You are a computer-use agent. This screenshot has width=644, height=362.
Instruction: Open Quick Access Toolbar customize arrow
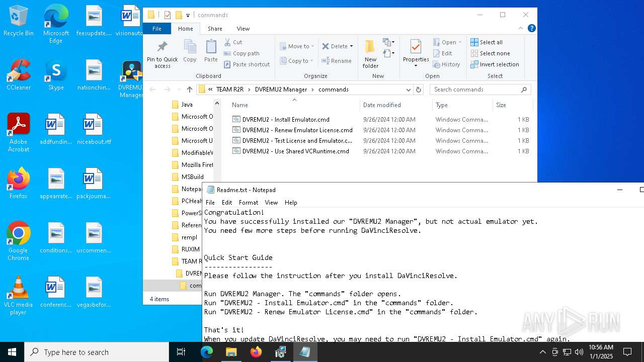pos(188,15)
